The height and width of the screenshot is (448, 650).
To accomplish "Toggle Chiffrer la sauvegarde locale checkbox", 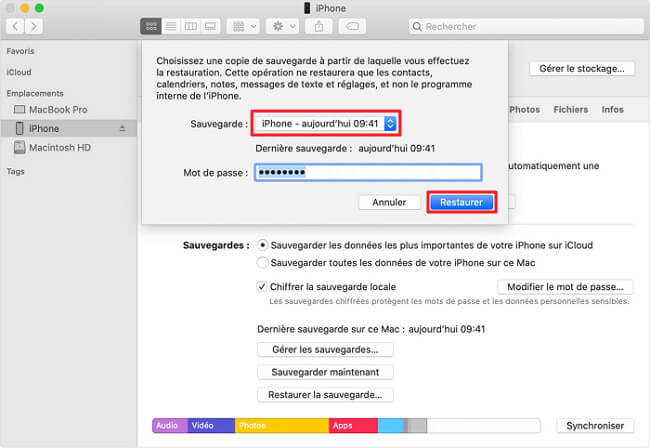I will click(263, 286).
